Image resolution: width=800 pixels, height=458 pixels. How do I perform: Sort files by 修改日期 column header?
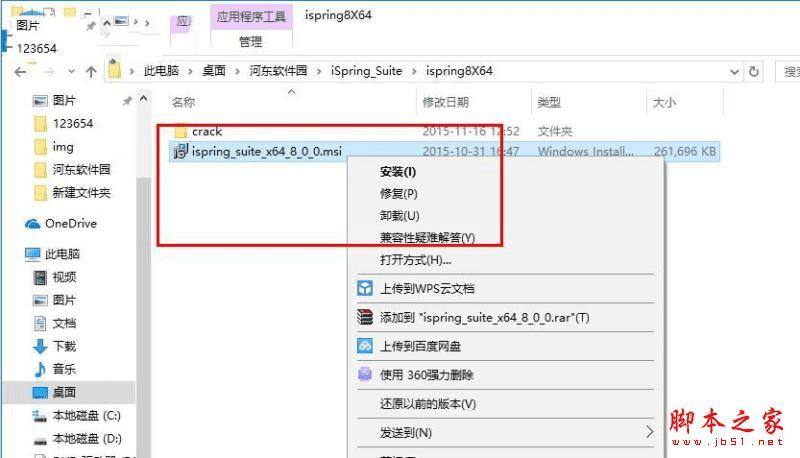point(445,103)
